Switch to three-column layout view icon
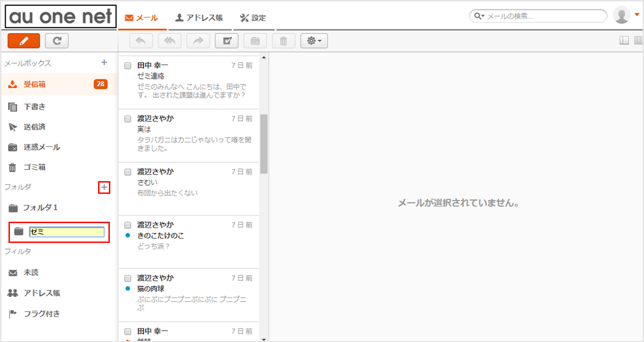The image size is (644, 342). [x=638, y=41]
